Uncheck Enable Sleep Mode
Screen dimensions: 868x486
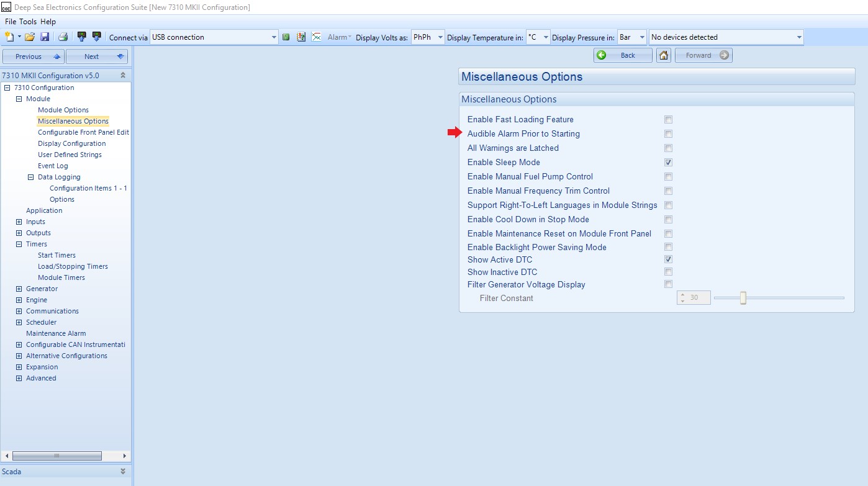point(668,163)
